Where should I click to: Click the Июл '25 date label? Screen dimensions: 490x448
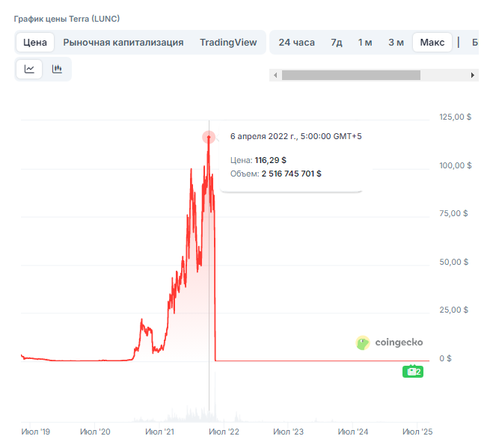click(x=417, y=432)
